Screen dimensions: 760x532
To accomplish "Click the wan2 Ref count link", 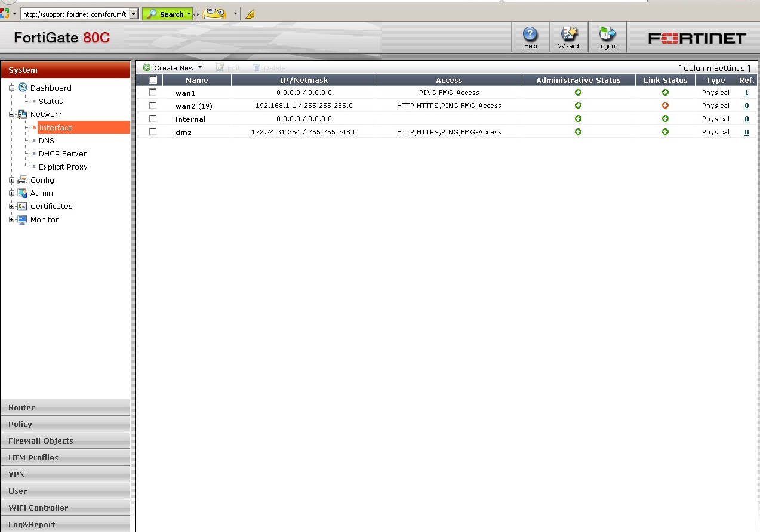I will [x=746, y=106].
